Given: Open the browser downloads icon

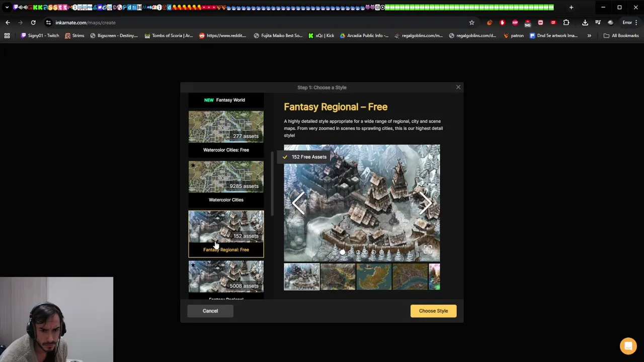Looking at the screenshot, I should pyautogui.click(x=585, y=23).
